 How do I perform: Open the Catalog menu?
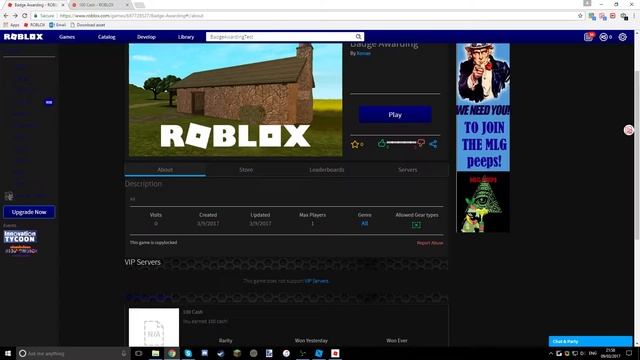pyautogui.click(x=107, y=37)
